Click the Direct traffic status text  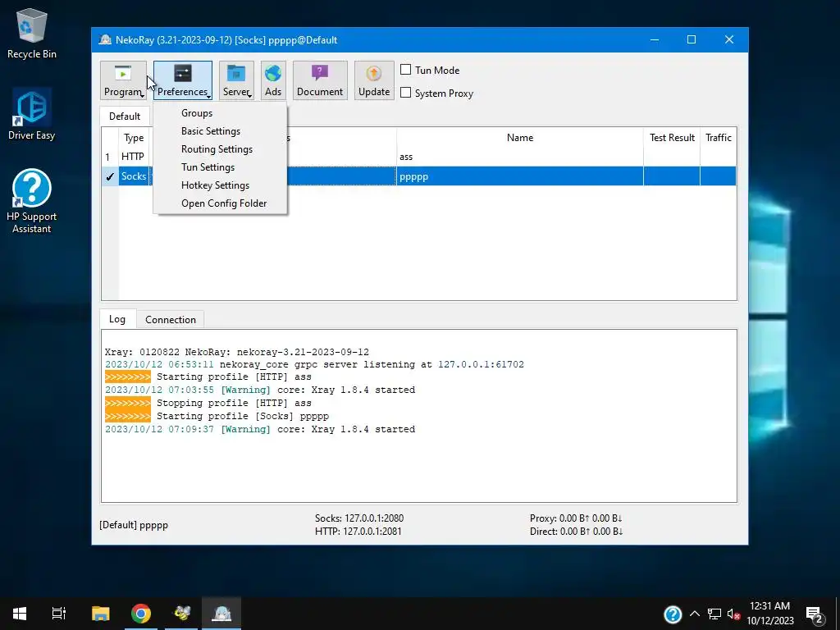[576, 532]
